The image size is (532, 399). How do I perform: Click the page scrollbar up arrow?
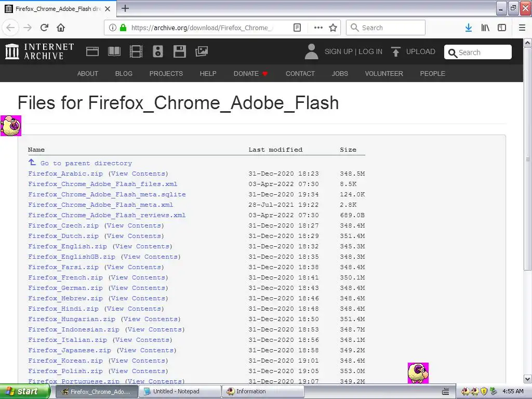pyautogui.click(x=528, y=43)
